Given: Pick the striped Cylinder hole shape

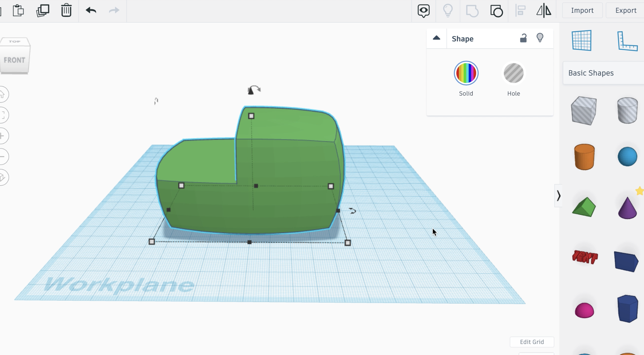Looking at the screenshot, I should pyautogui.click(x=627, y=110).
